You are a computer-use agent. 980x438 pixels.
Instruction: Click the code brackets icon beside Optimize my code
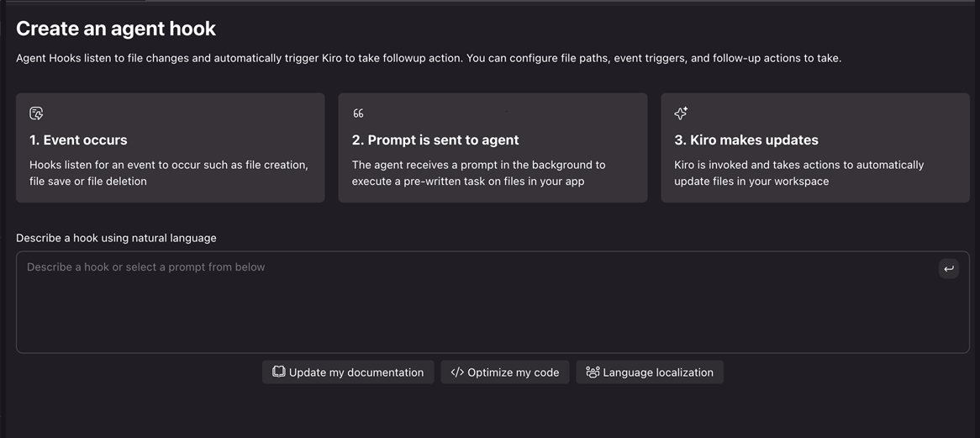(457, 372)
